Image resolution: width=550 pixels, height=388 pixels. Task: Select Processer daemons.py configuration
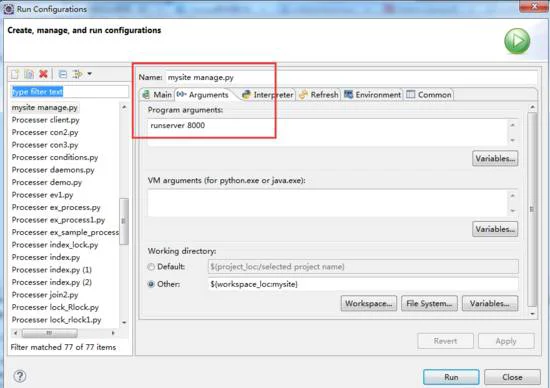(x=53, y=170)
